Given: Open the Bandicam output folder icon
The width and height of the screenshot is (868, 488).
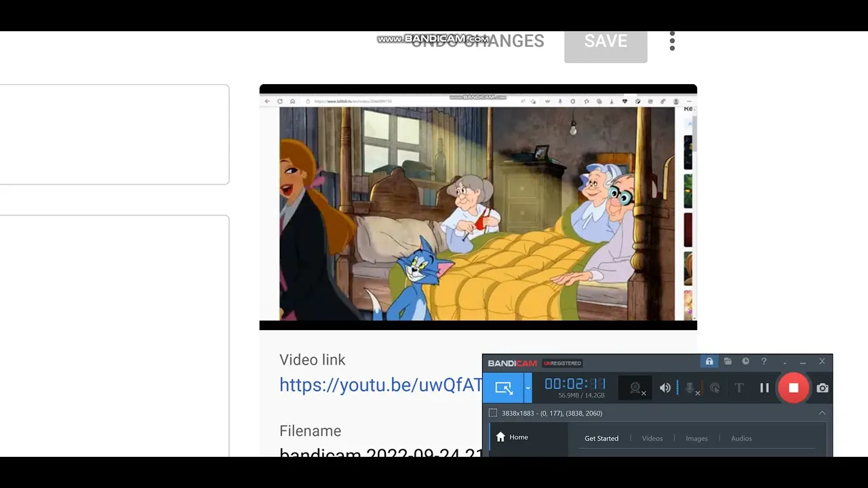Looking at the screenshot, I should point(728,362).
